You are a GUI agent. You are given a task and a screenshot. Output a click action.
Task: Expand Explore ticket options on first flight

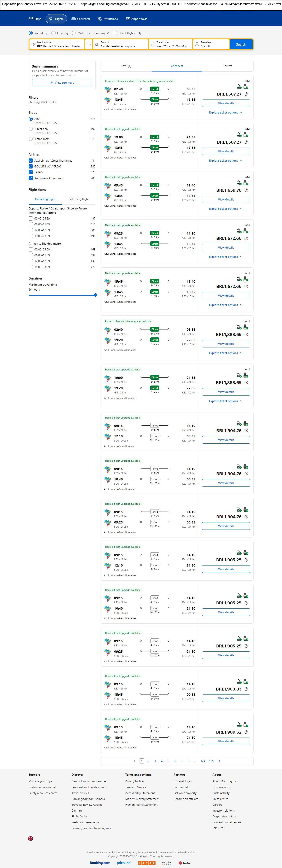[x=226, y=112]
